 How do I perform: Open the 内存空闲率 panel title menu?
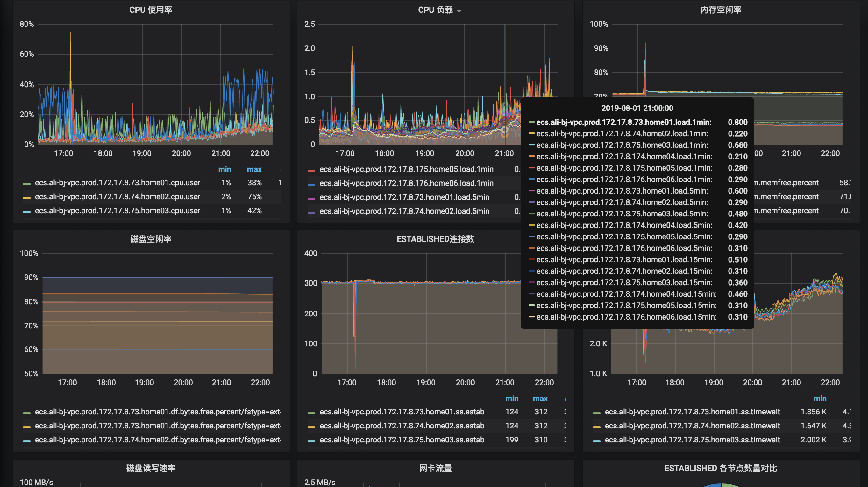(720, 10)
